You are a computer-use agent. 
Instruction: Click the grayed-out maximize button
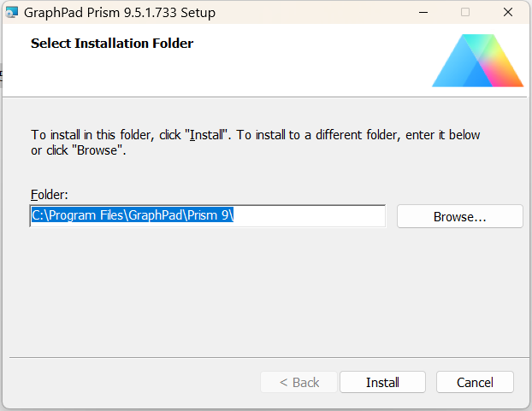click(x=465, y=13)
